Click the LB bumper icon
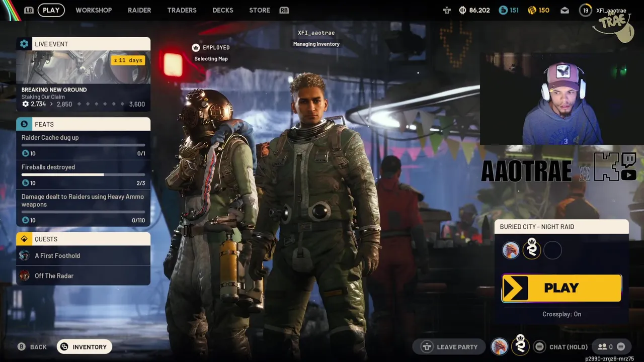The width and height of the screenshot is (644, 362). click(x=29, y=10)
